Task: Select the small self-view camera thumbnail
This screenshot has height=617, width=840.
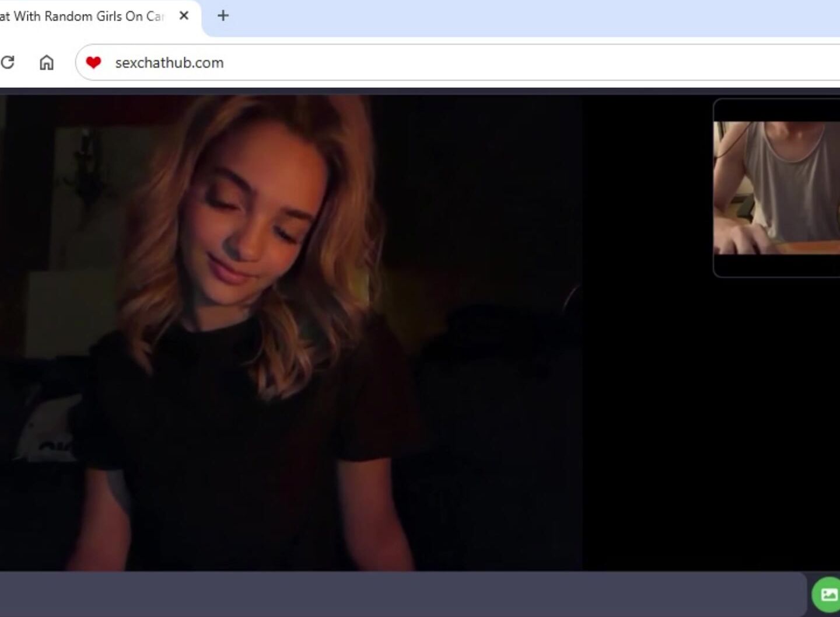Action: coord(776,187)
